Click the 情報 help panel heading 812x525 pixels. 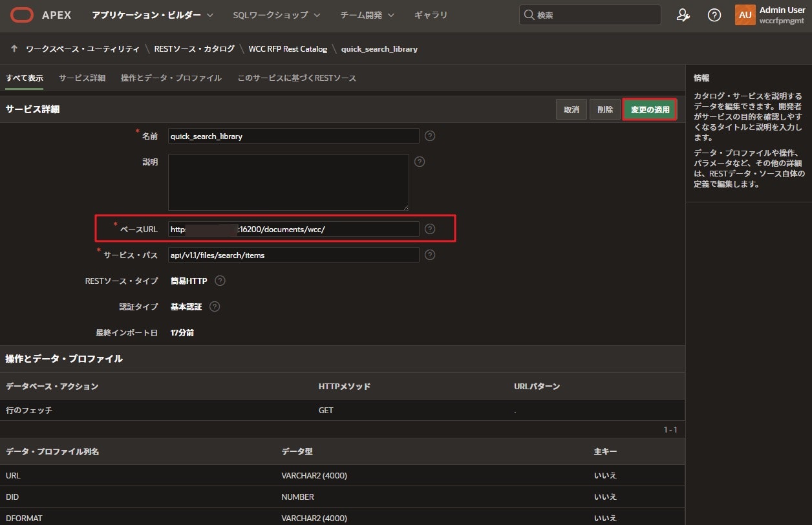[x=701, y=78]
